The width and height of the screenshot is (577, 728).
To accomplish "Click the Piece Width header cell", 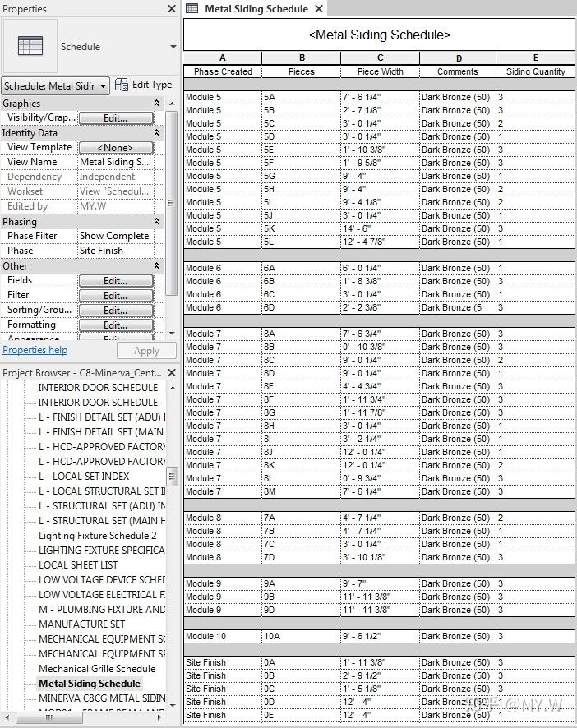I will point(380,71).
